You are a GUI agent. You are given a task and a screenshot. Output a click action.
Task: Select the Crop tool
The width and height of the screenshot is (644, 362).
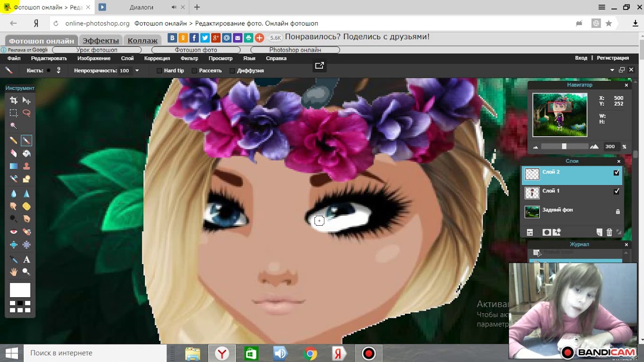tap(14, 101)
